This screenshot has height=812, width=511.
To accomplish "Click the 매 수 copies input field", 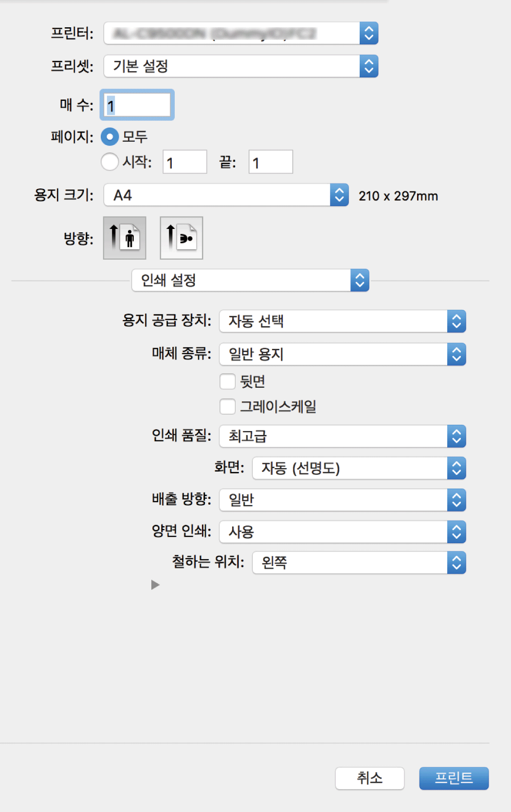I will [138, 105].
